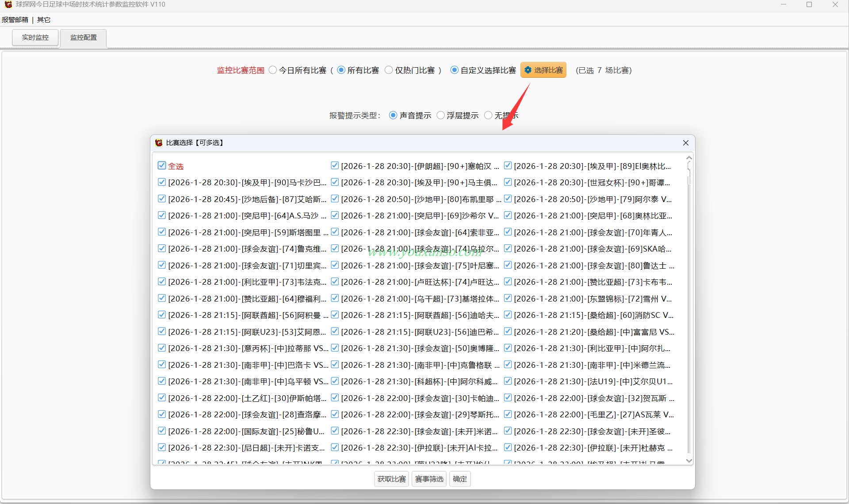Uncheck the 科超杯 [中]阿尔科威 match
849x504 pixels.
point(335,381)
